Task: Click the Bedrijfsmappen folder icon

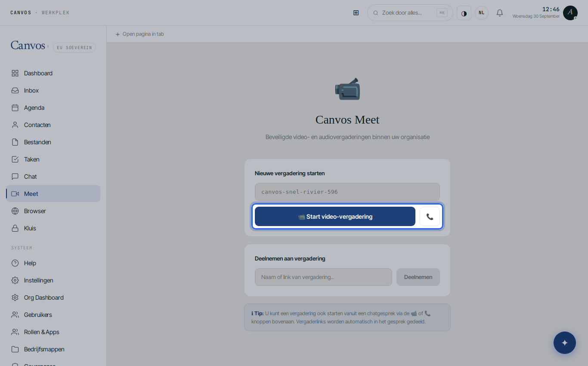Action: (x=15, y=349)
